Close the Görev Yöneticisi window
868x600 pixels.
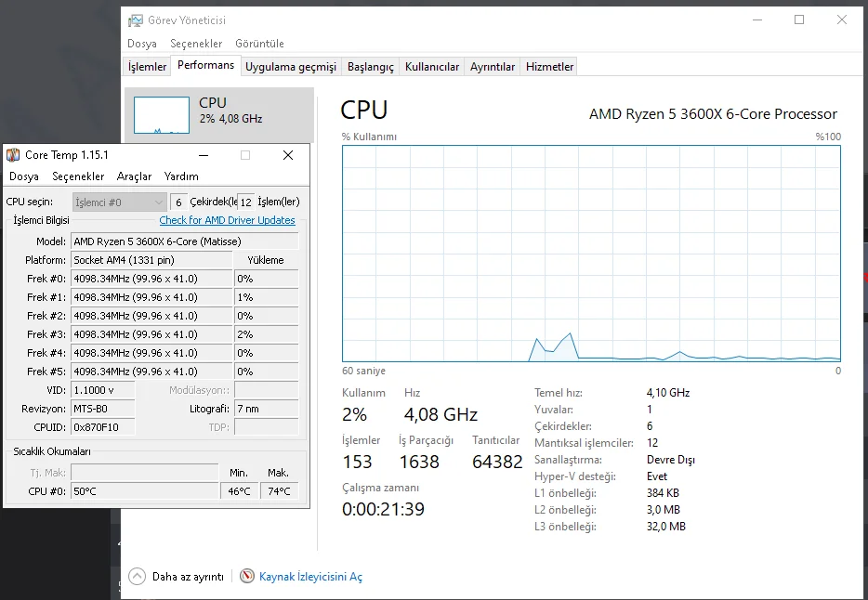point(842,20)
